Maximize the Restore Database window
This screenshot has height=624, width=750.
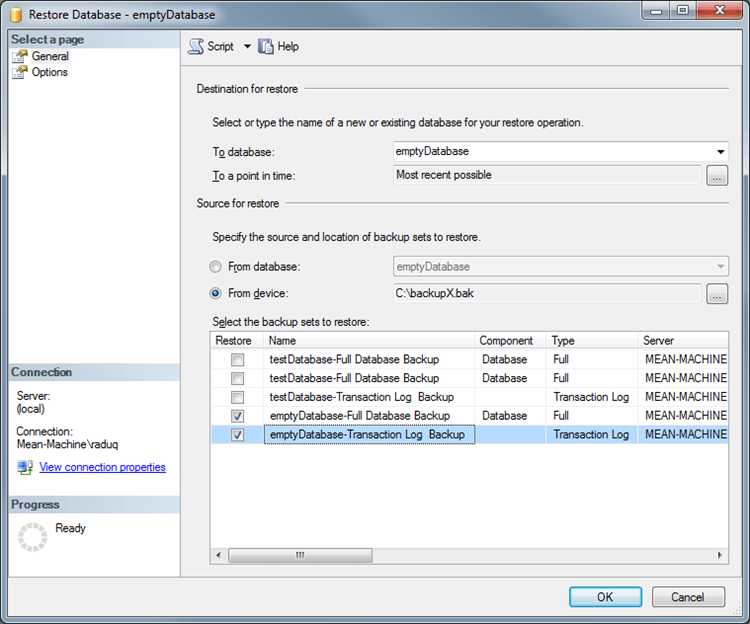coord(683,11)
